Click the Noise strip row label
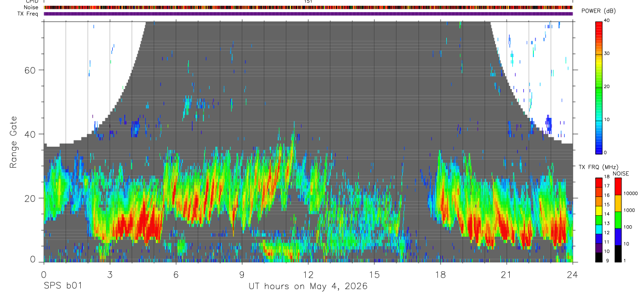The height and width of the screenshot is (297, 644). coord(31,7)
